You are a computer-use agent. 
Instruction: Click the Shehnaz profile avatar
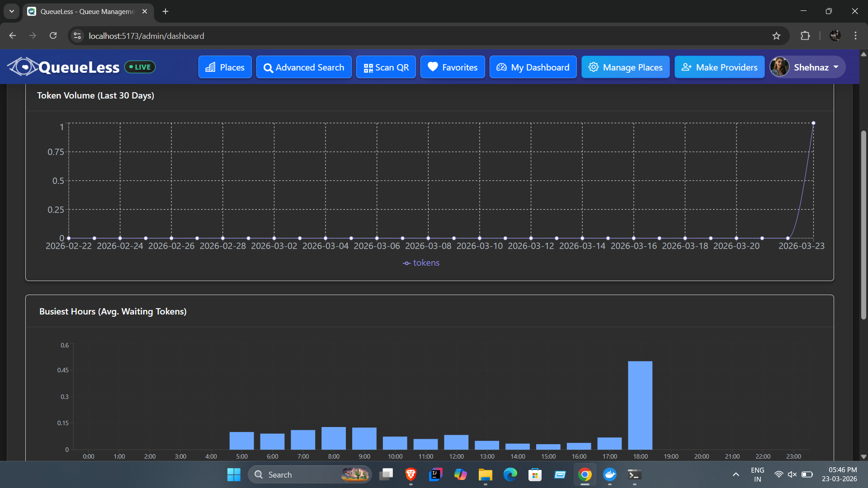pos(780,67)
